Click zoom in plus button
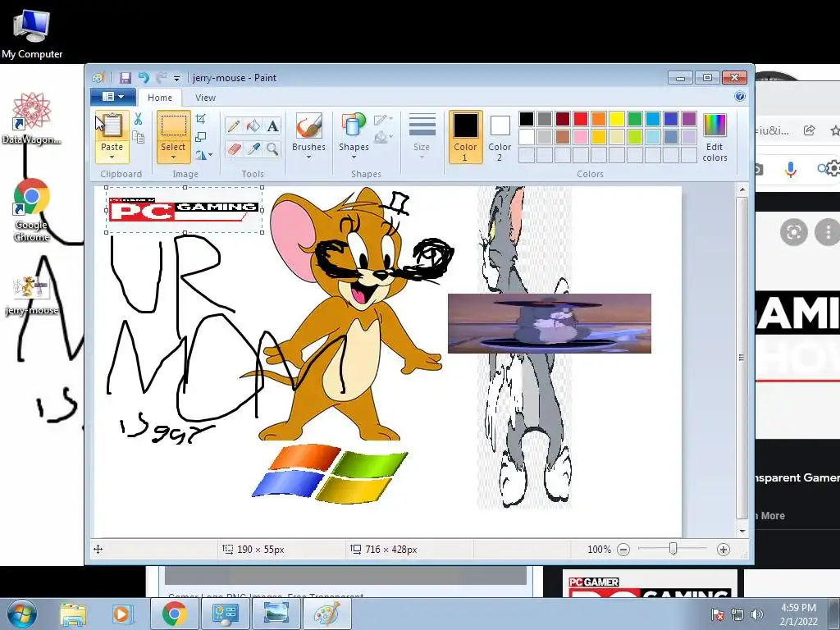Image resolution: width=840 pixels, height=630 pixels. [x=724, y=550]
